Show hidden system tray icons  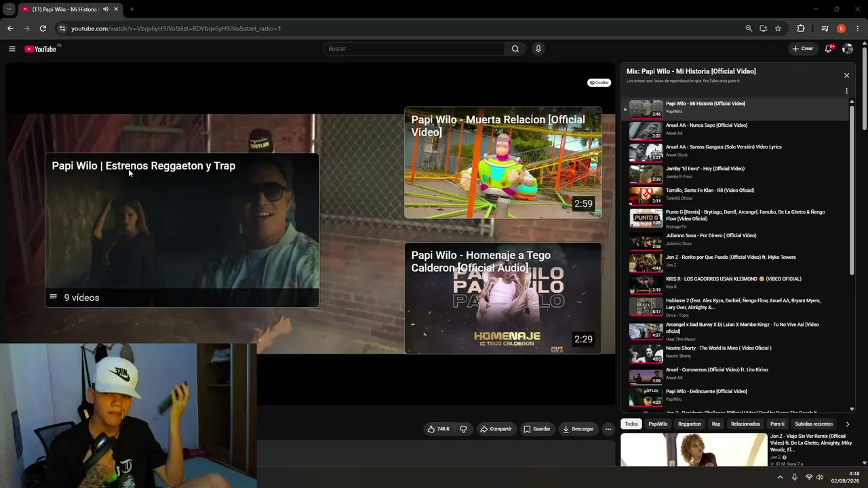tap(780, 477)
